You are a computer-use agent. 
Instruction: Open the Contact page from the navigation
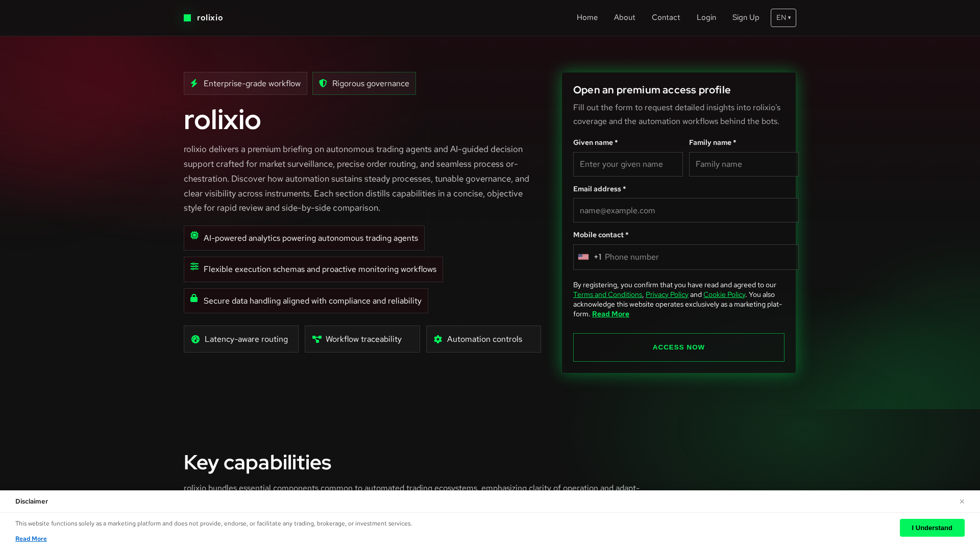(x=666, y=17)
